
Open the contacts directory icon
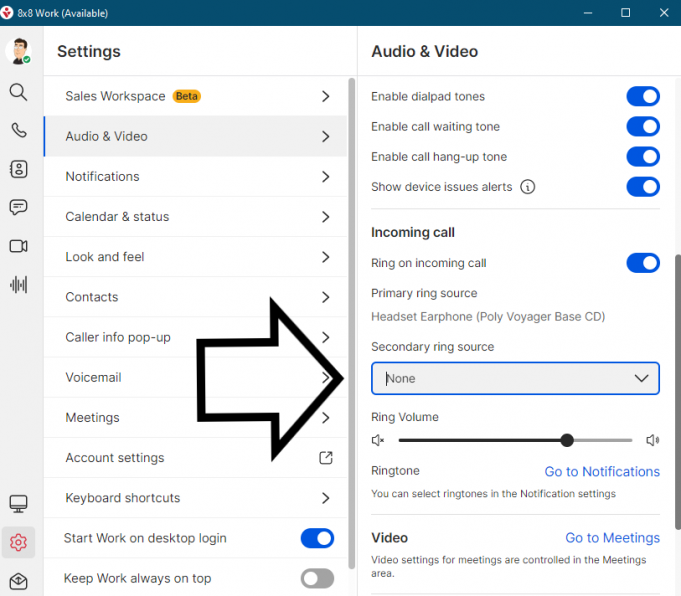click(x=18, y=169)
